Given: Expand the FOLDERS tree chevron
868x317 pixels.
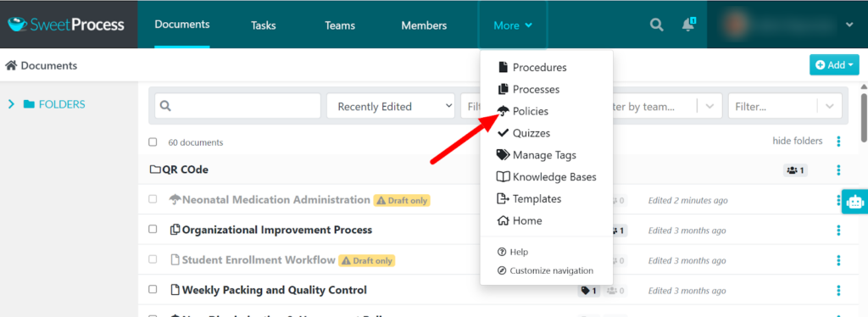Looking at the screenshot, I should [x=11, y=104].
